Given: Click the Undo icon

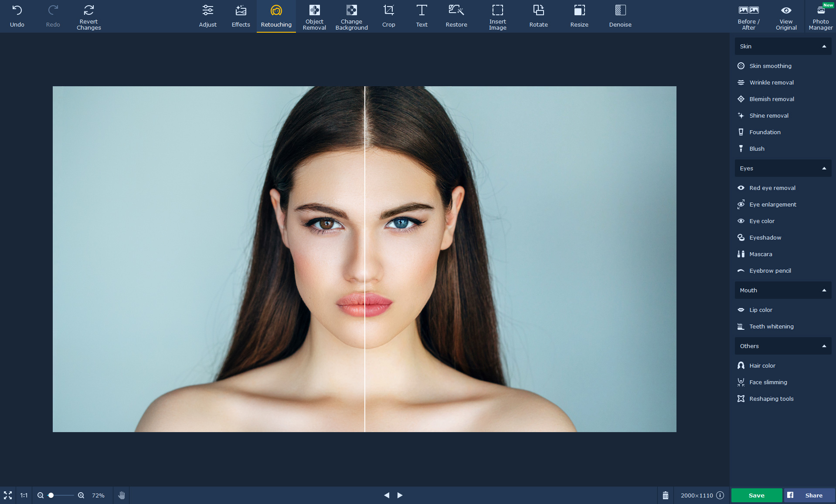Looking at the screenshot, I should pos(17,16).
